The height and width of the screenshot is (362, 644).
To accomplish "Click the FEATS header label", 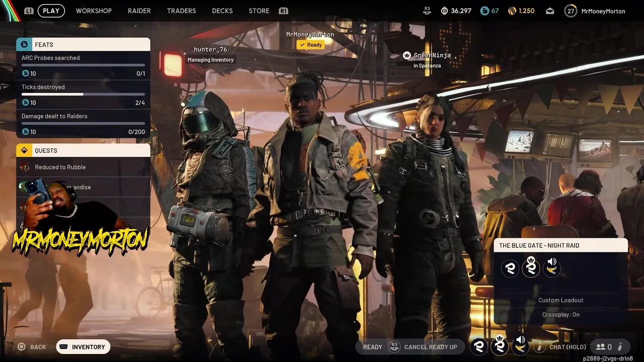I will (x=44, y=45).
